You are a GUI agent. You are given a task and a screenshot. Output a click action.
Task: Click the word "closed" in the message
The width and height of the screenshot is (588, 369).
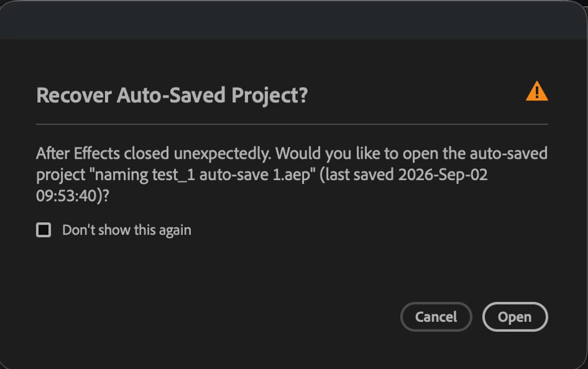coord(146,153)
